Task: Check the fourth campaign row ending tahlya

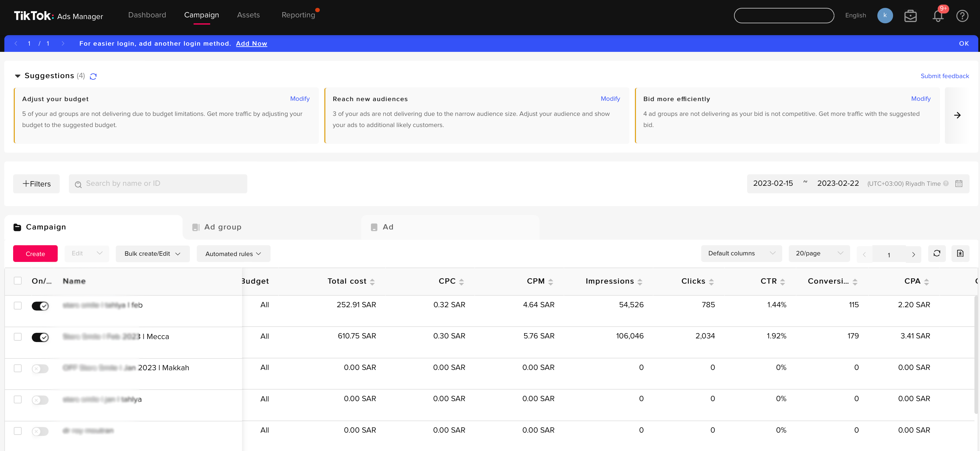Action: pyautogui.click(x=17, y=399)
